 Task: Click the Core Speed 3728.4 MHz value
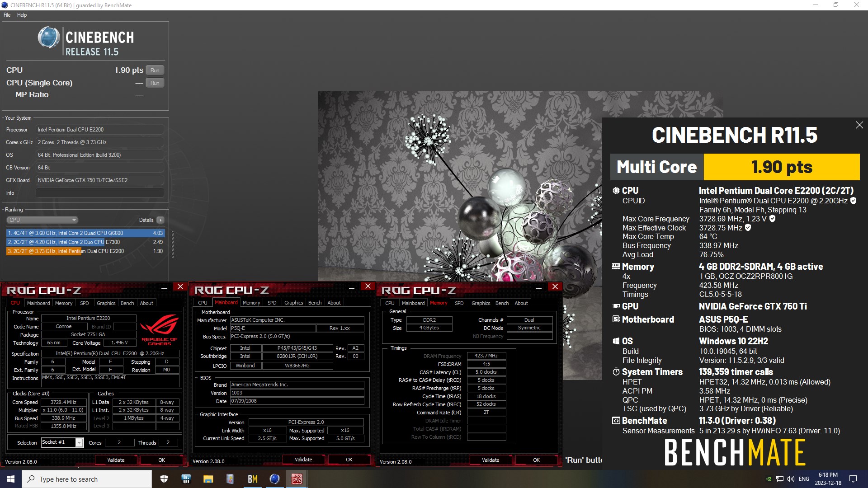pyautogui.click(x=63, y=402)
